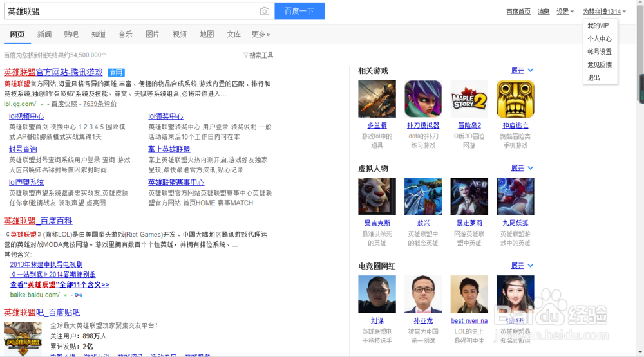Image resolution: width=644 pixels, height=357 pixels.
Task: Click the 曼吉克斯 character thumbnail
Action: [377, 197]
